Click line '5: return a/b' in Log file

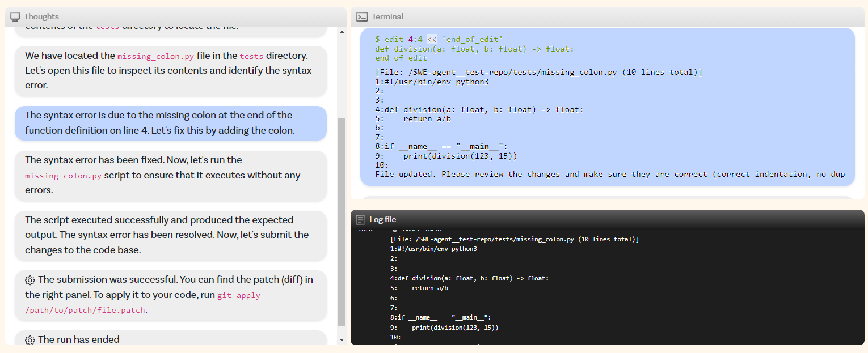coord(419,288)
